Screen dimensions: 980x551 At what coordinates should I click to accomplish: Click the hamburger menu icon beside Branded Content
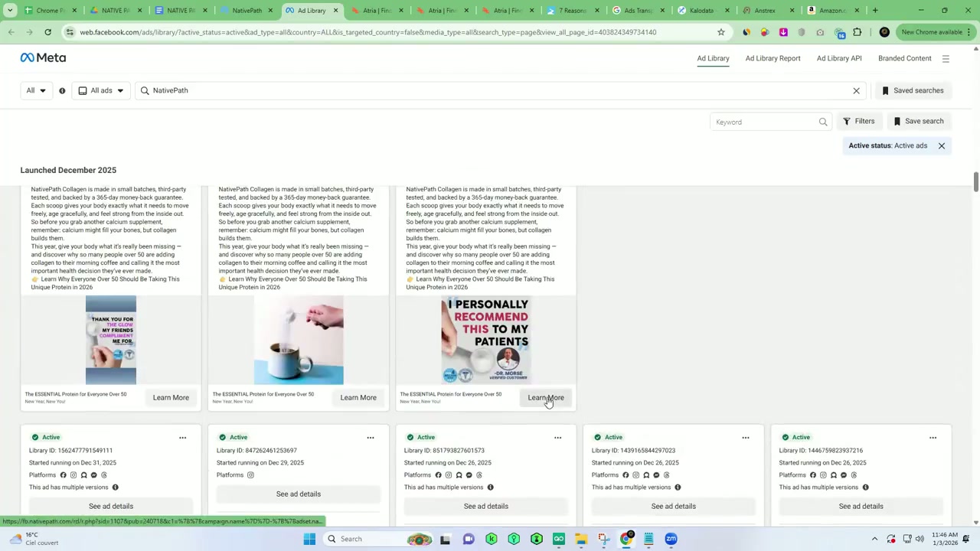(x=946, y=58)
